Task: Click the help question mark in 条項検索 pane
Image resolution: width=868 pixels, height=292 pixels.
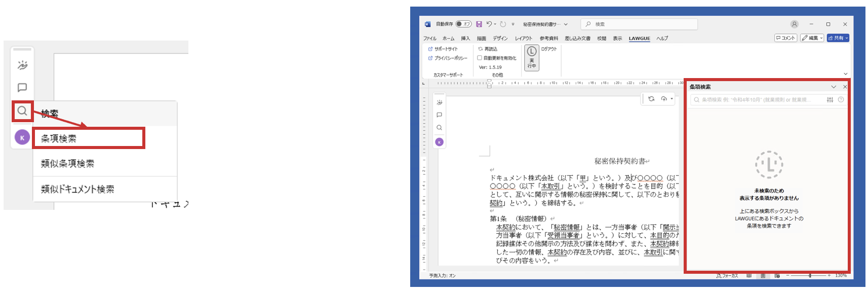Action: [841, 100]
